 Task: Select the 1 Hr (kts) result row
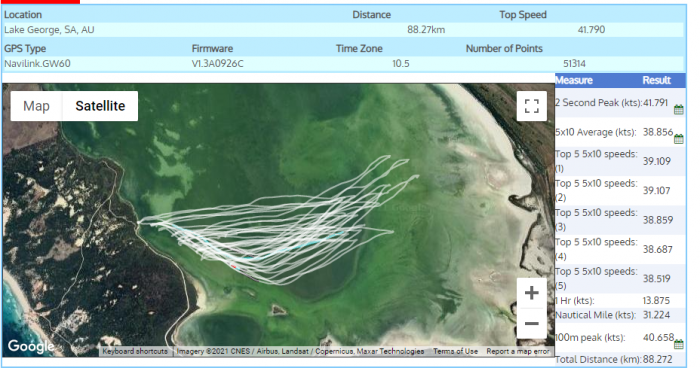pyautogui.click(x=620, y=301)
